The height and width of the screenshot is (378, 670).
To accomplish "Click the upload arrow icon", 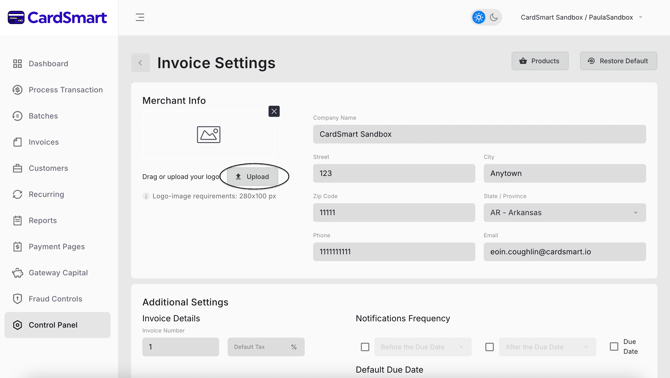I will (x=238, y=176).
